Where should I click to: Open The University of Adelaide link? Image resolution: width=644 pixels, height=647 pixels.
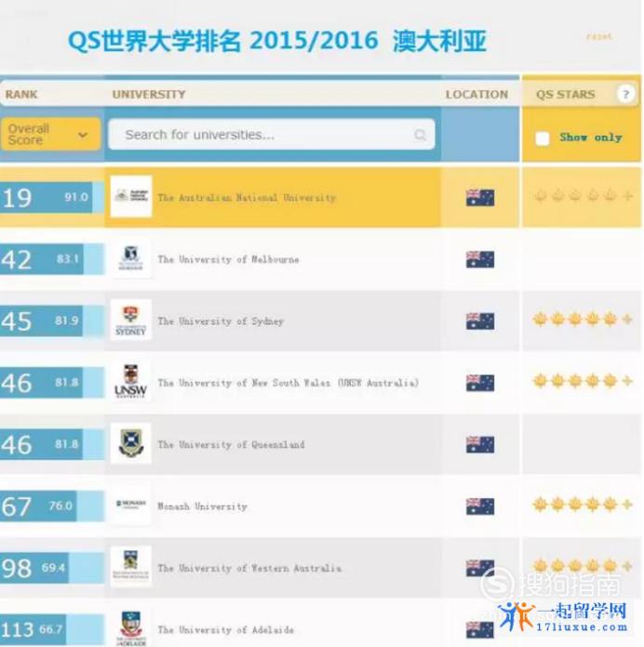click(225, 629)
